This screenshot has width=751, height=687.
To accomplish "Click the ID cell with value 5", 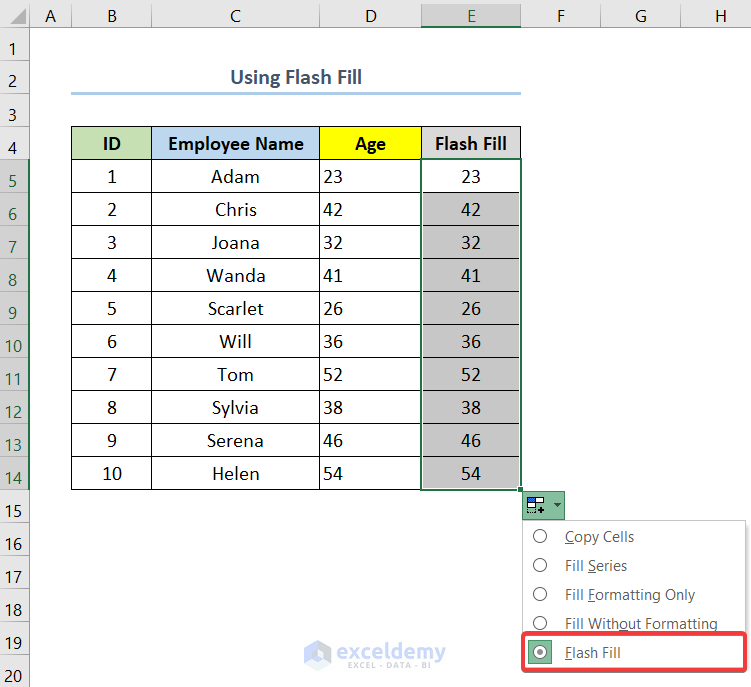I will coord(112,309).
